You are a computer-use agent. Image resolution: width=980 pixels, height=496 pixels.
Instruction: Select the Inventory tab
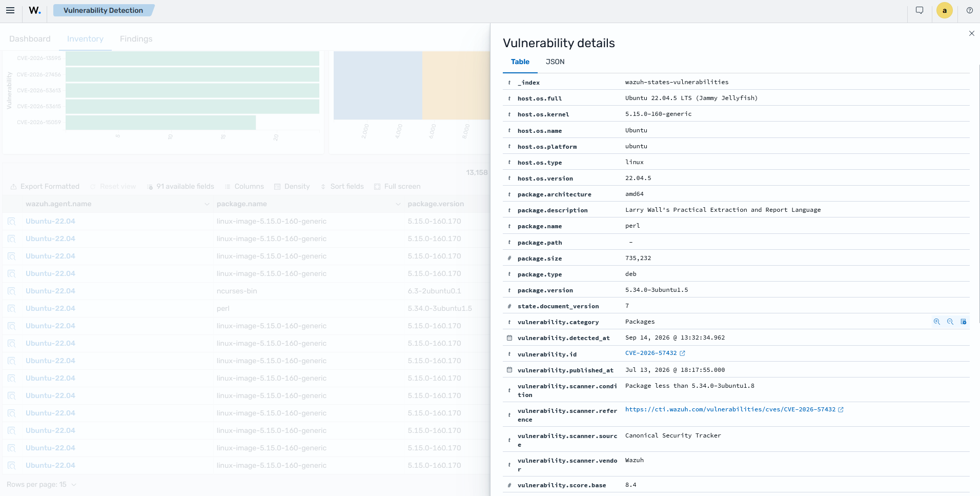(x=85, y=39)
